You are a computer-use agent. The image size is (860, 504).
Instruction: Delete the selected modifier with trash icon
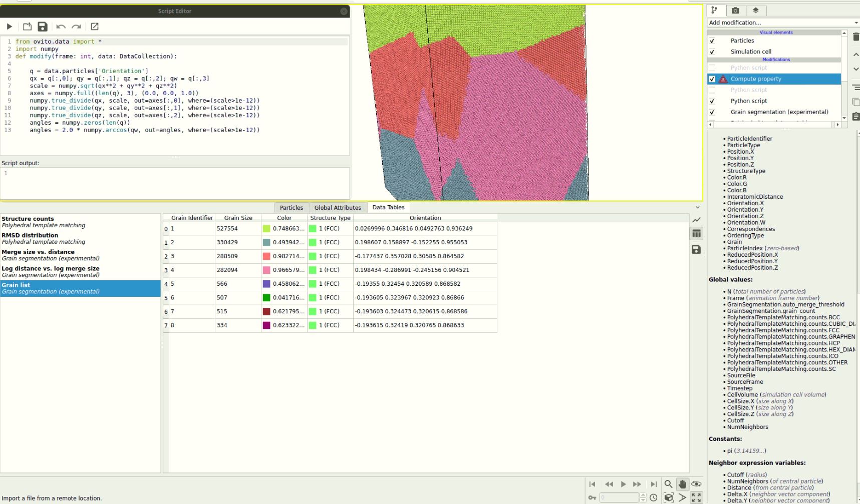[x=855, y=37]
